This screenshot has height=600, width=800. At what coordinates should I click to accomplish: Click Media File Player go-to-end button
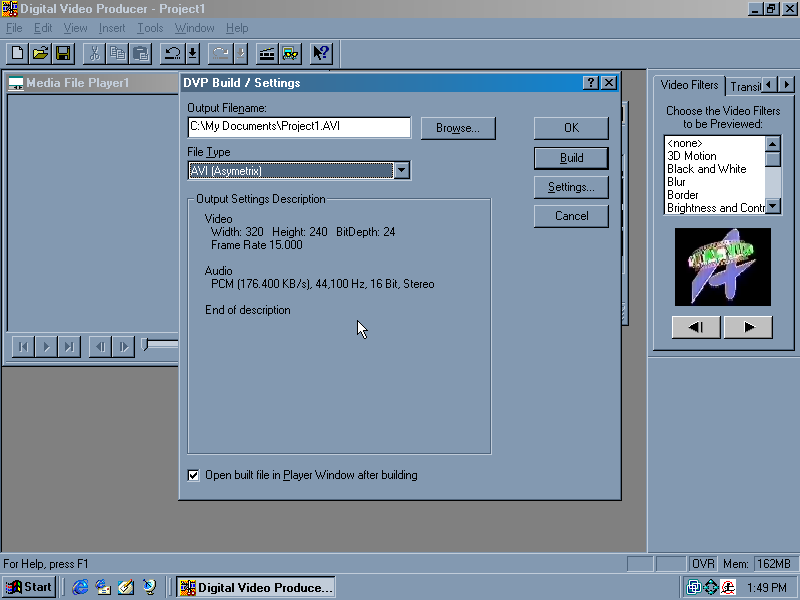click(x=69, y=347)
